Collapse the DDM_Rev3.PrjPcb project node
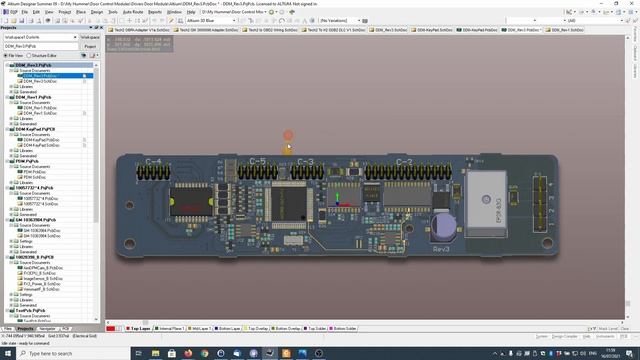 (x=7, y=65)
